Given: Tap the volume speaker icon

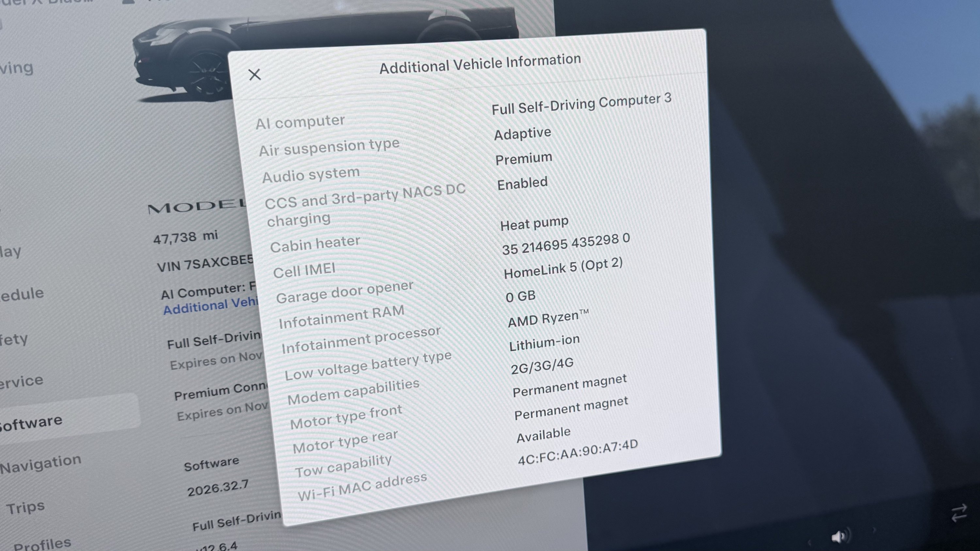Looking at the screenshot, I should pos(841,537).
